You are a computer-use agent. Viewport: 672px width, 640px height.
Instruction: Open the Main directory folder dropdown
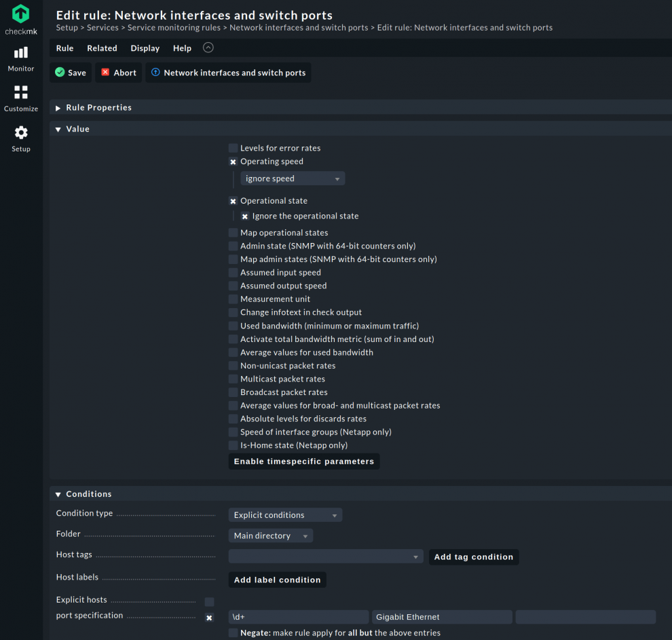(269, 535)
